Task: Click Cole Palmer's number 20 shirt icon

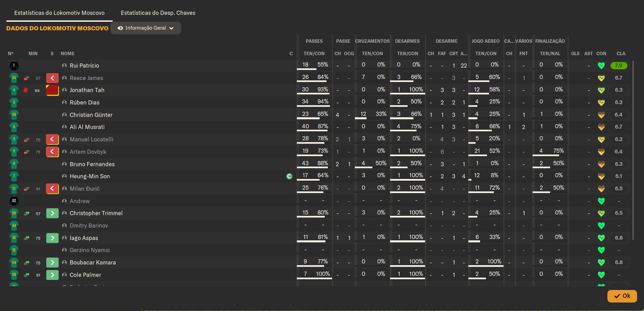Action: pyautogui.click(x=14, y=275)
